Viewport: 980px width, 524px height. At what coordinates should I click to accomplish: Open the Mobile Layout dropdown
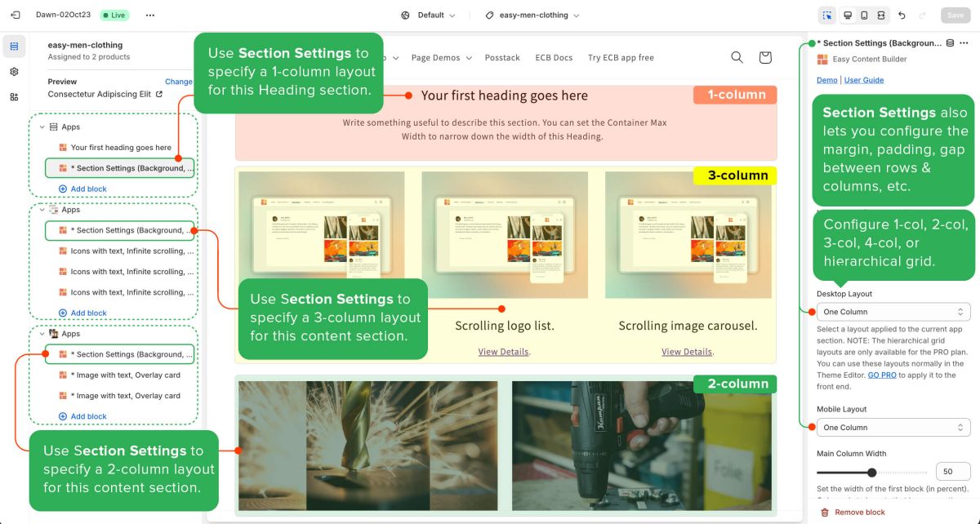point(893,428)
